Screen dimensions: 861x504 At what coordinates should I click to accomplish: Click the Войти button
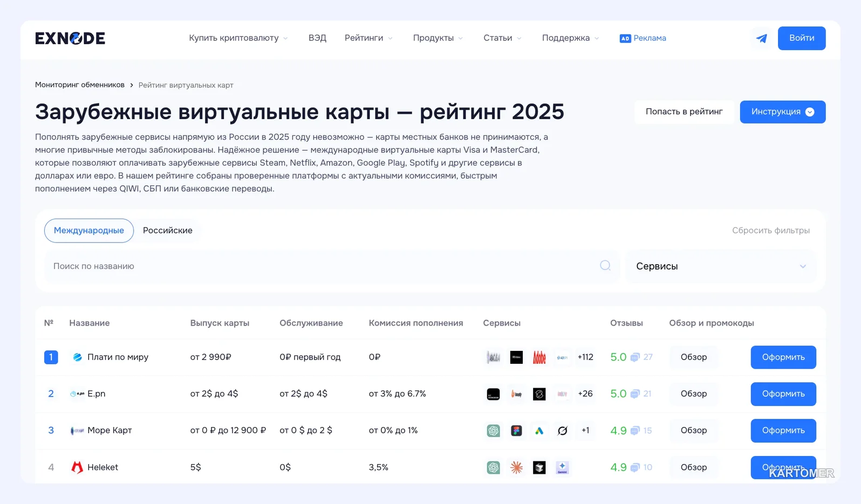point(802,38)
